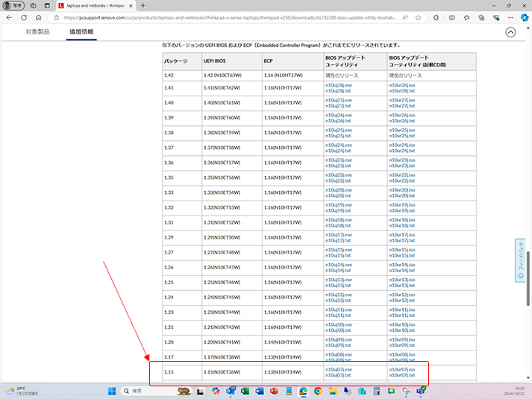
Task: Select the 追加情報 tab
Action: pyautogui.click(x=81, y=32)
